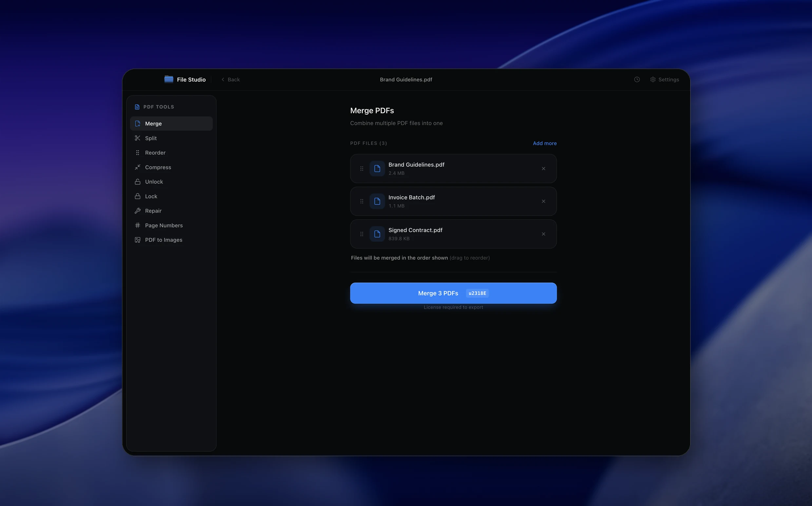Click the 839.8 KB file size text
This screenshot has width=812, height=506.
point(399,239)
